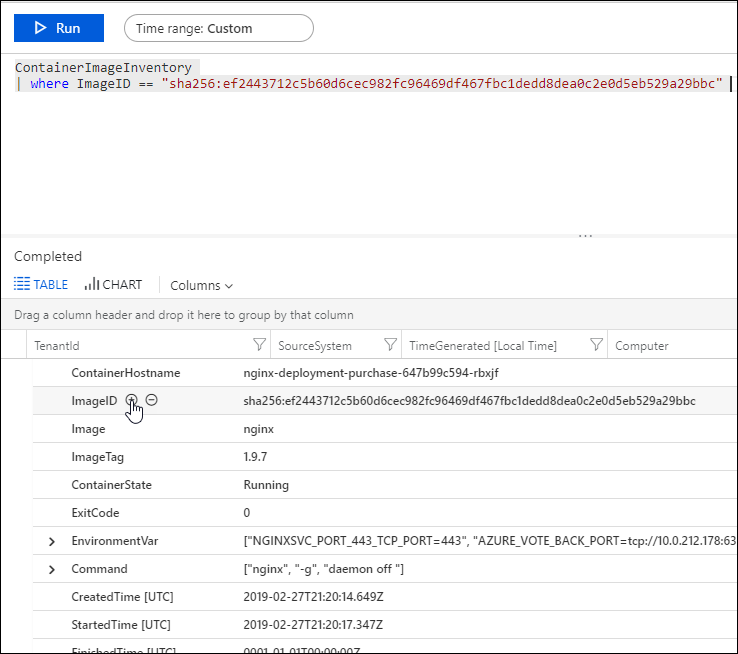Expand the EnvironmentVar row

[x=52, y=542]
